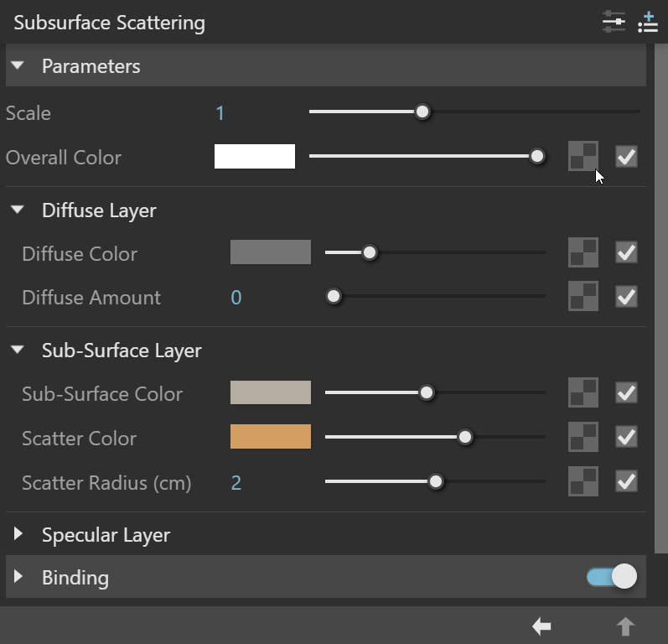Open Diffuse Color texture map slot

point(583,252)
